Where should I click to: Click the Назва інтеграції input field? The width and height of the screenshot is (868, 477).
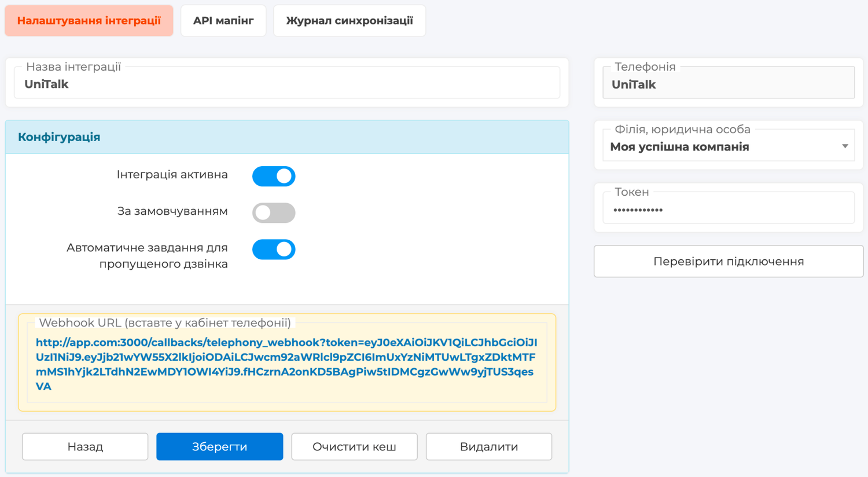tap(287, 83)
